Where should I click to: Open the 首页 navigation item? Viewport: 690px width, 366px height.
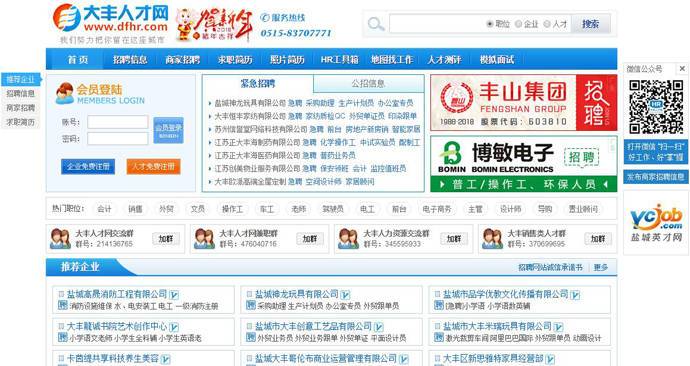[x=78, y=60]
